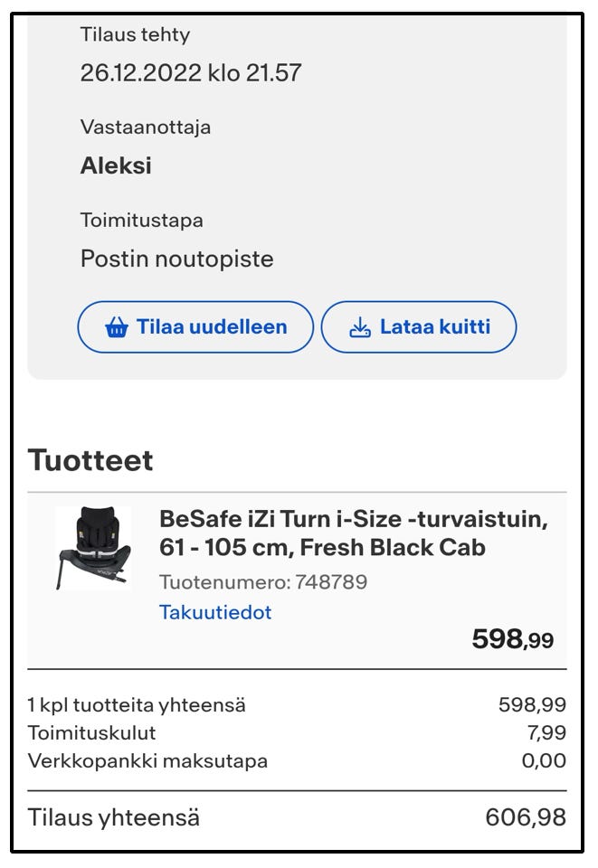This screenshot has width=598, height=868.
Task: Select the Verkkopankki maksutapa row label
Action: coord(147,761)
